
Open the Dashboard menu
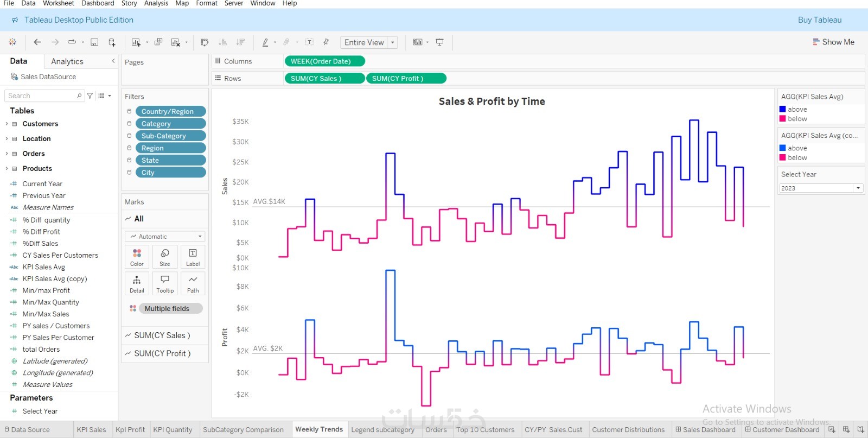(x=98, y=3)
